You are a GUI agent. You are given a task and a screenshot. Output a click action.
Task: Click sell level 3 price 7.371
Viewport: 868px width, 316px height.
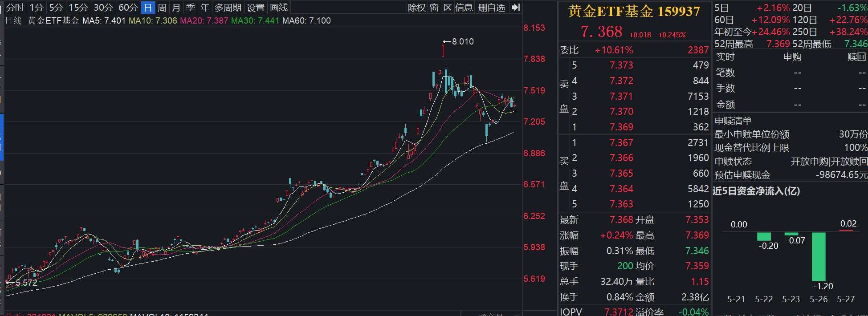[x=621, y=96]
